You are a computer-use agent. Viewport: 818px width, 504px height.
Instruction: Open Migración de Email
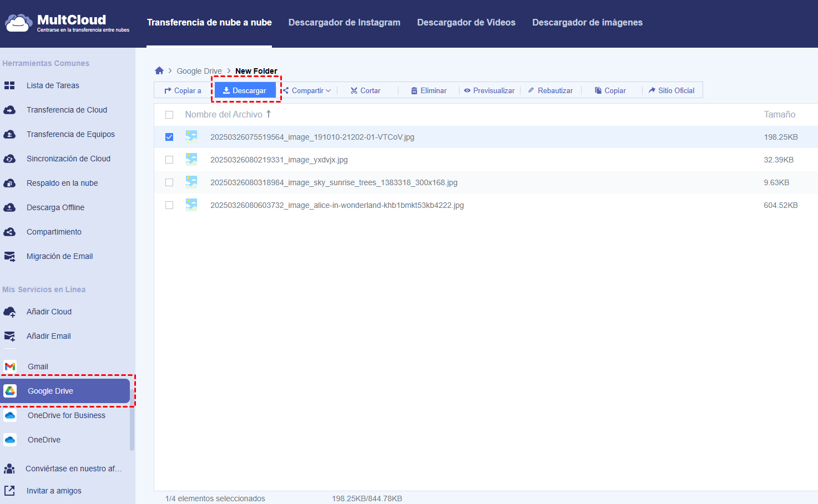tap(59, 256)
